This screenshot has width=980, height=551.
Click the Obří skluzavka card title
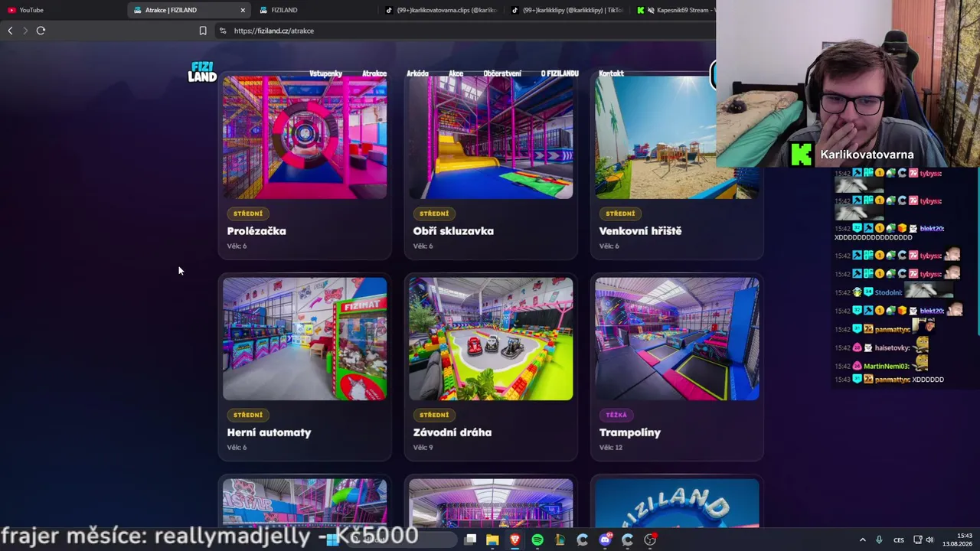point(453,231)
